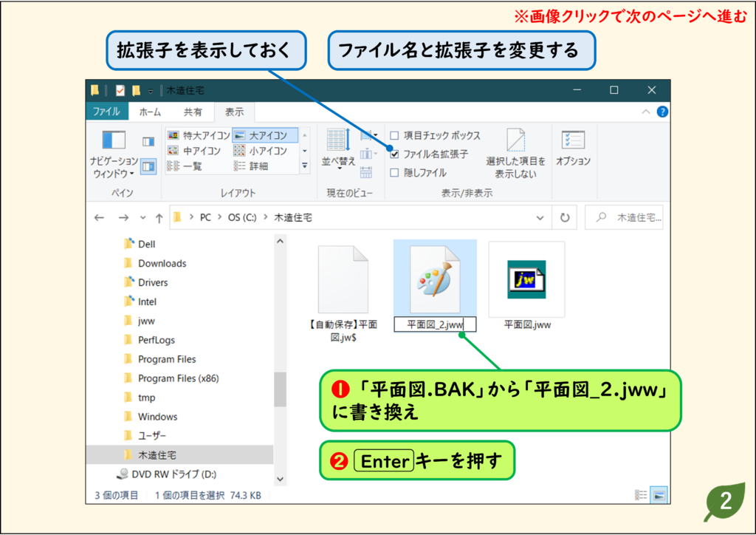
Task: Select 詳細 details layout
Action: click(x=251, y=166)
